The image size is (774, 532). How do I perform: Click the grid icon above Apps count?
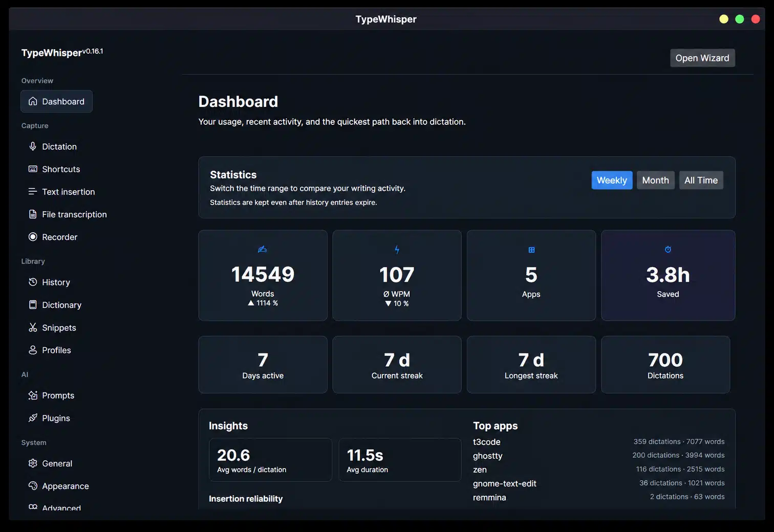point(531,250)
